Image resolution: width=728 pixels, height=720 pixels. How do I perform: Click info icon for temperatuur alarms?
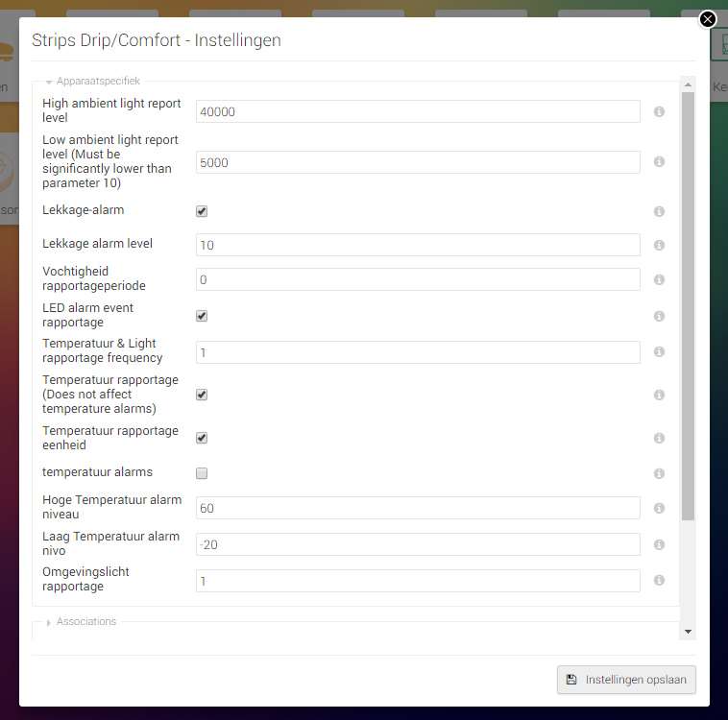(659, 473)
